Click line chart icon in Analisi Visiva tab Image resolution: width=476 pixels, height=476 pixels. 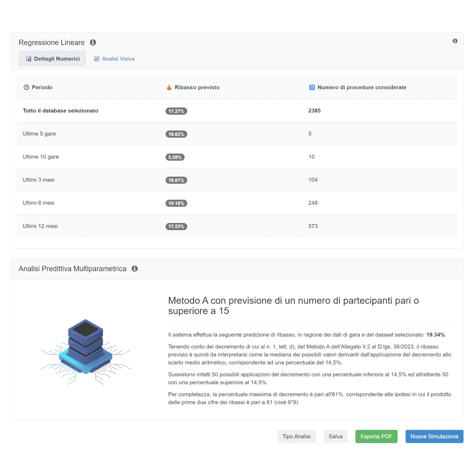(x=96, y=59)
